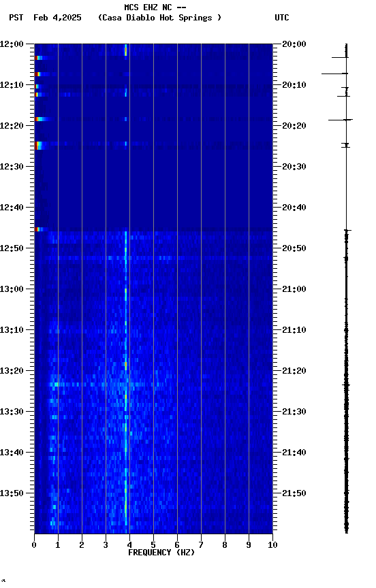Click the 'UTC' timezone label

282,18
